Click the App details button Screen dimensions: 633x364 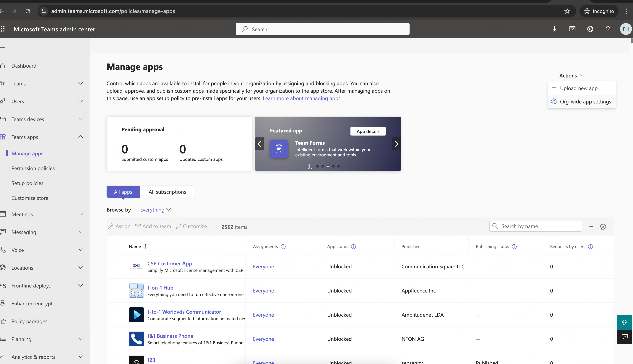point(368,131)
